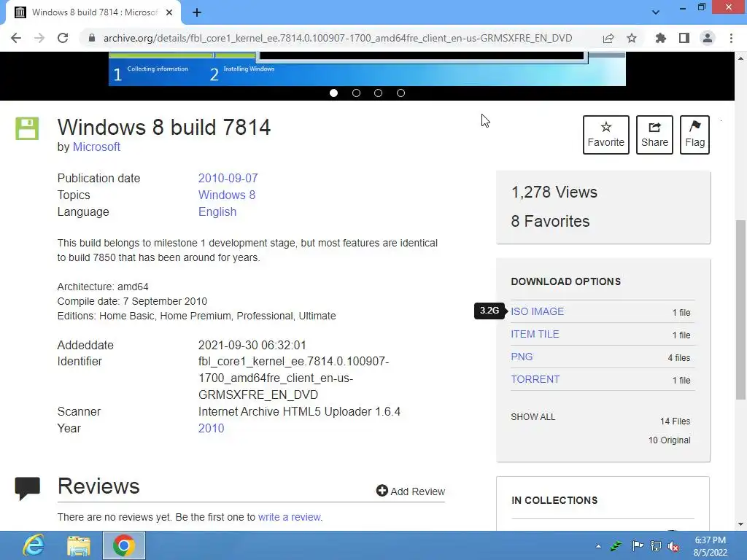Viewport: 747px width, 560px height.
Task: Launch Internet Explorer from taskbar
Action: click(34, 545)
